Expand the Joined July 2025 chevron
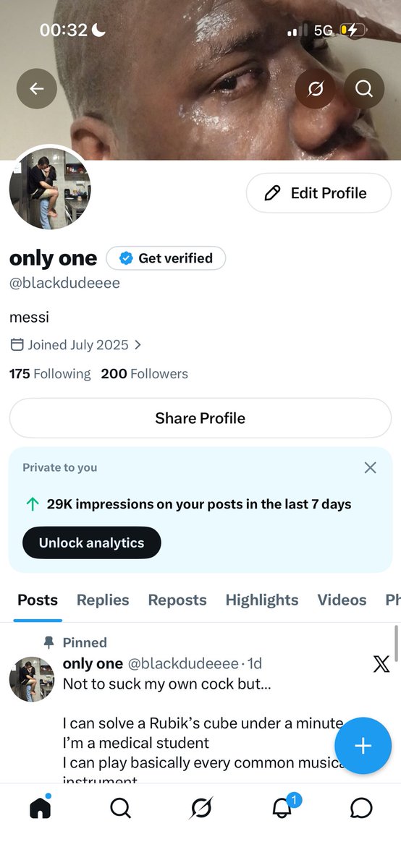 coord(138,345)
